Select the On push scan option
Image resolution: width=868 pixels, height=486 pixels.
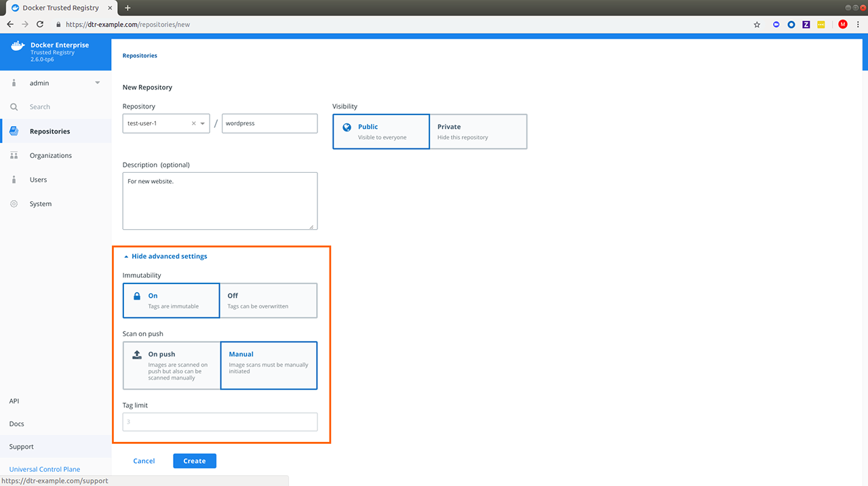point(172,365)
